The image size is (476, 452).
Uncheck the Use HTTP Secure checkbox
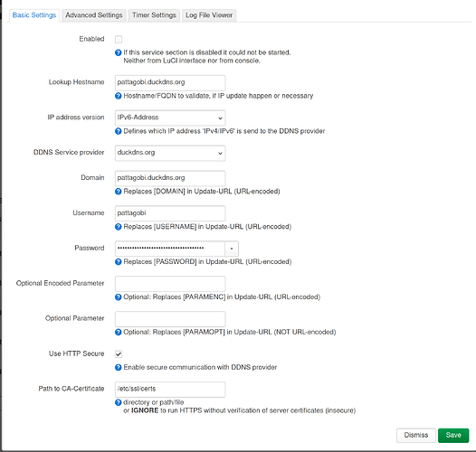119,354
